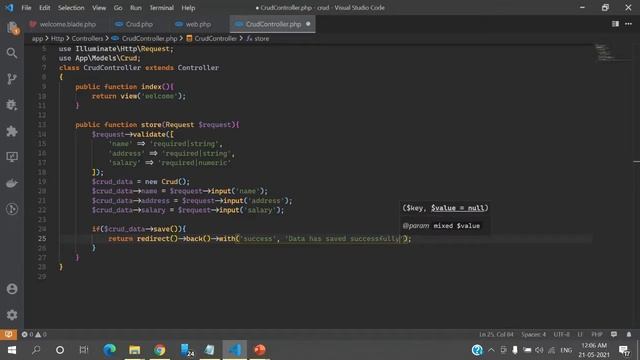This screenshot has height=360, width=640.
Task: Open the Manage gear icon
Action: coord(12,315)
